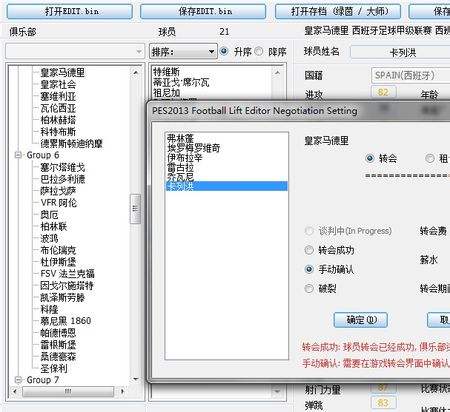The width and height of the screenshot is (450, 412).
Task: Select 柏林赫塔 in the club tree
Action: [58, 120]
